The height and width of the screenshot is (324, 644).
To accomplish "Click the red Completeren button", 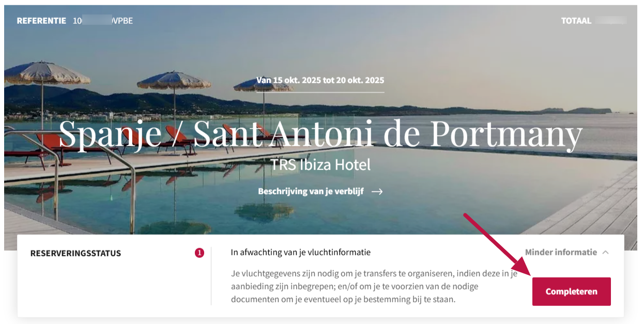I will pyautogui.click(x=571, y=291).
